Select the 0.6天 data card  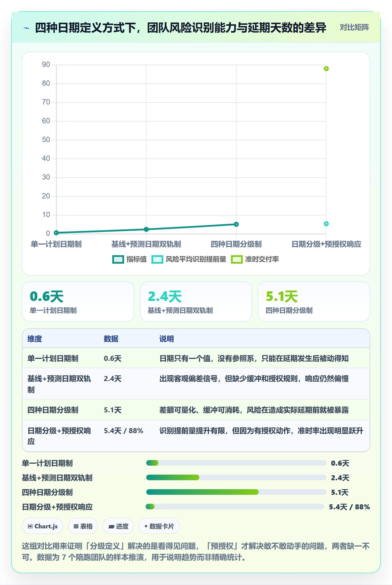(x=78, y=301)
